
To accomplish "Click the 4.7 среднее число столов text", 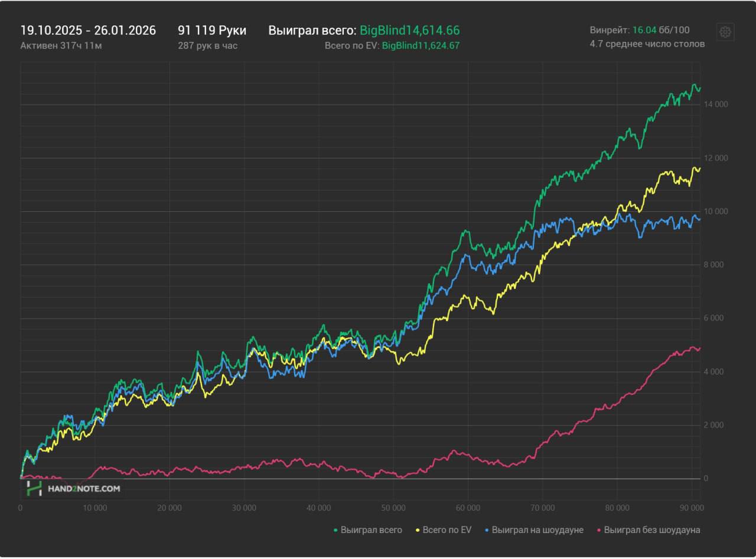I will (x=647, y=44).
